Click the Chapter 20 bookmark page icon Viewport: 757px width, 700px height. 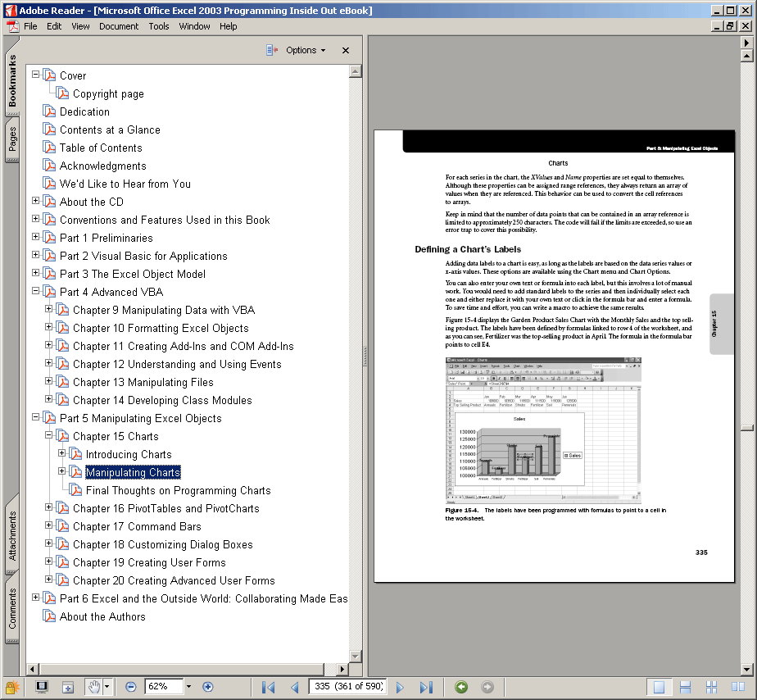click(62, 580)
